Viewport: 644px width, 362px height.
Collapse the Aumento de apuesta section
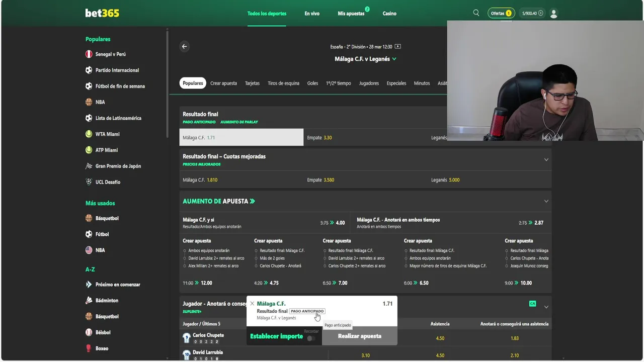tap(546, 201)
